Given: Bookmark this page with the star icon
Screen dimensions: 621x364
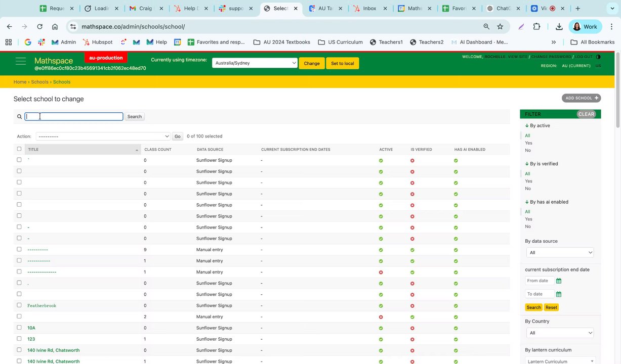Looking at the screenshot, I should tap(500, 27).
